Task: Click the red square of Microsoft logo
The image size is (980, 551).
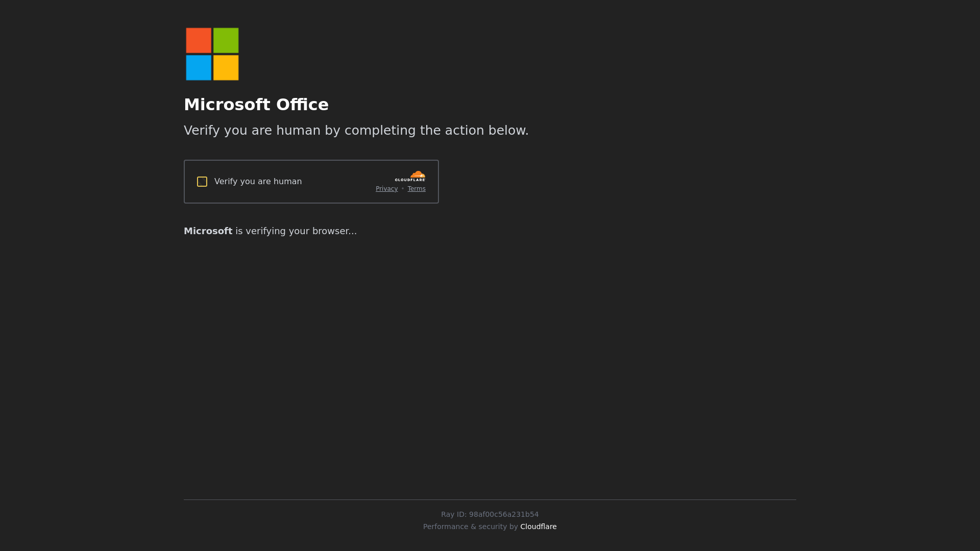Action: pyautogui.click(x=199, y=40)
